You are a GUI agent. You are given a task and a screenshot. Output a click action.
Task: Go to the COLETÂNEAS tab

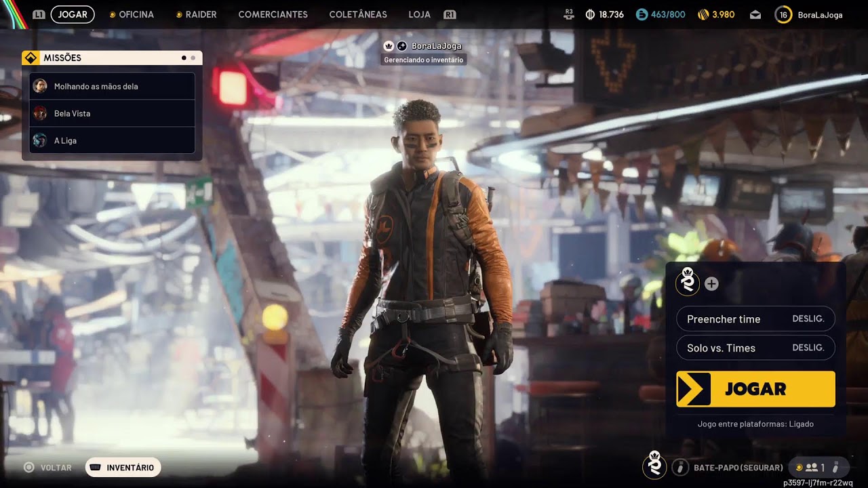pyautogui.click(x=358, y=14)
